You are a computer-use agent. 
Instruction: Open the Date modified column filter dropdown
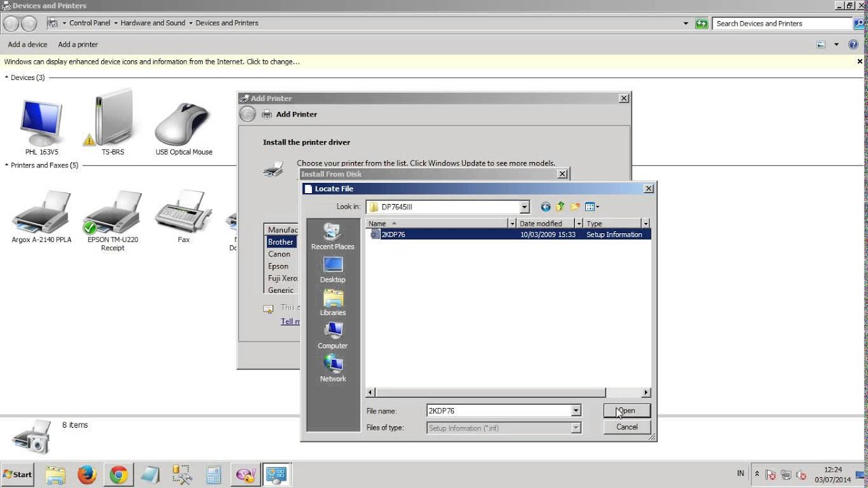click(x=578, y=223)
